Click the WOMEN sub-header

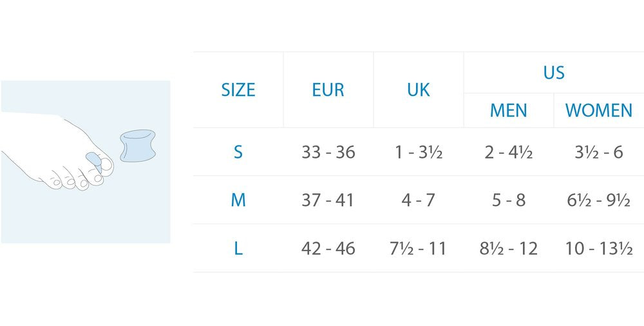click(x=599, y=110)
